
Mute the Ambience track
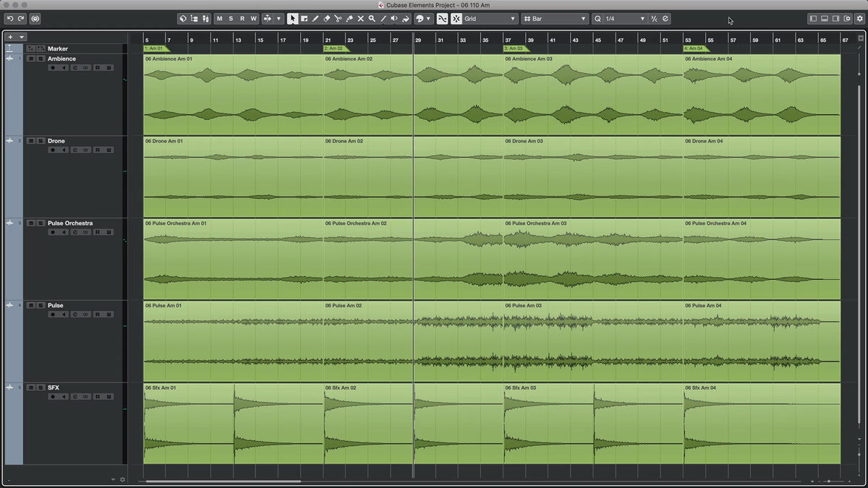[x=31, y=59]
